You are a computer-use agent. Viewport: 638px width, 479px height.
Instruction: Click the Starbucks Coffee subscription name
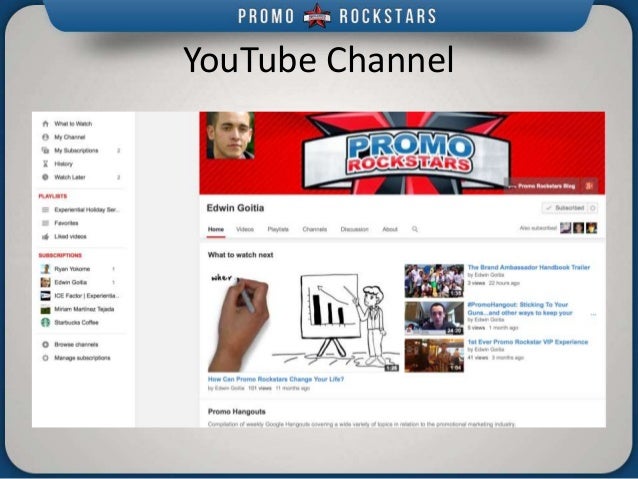coord(76,323)
